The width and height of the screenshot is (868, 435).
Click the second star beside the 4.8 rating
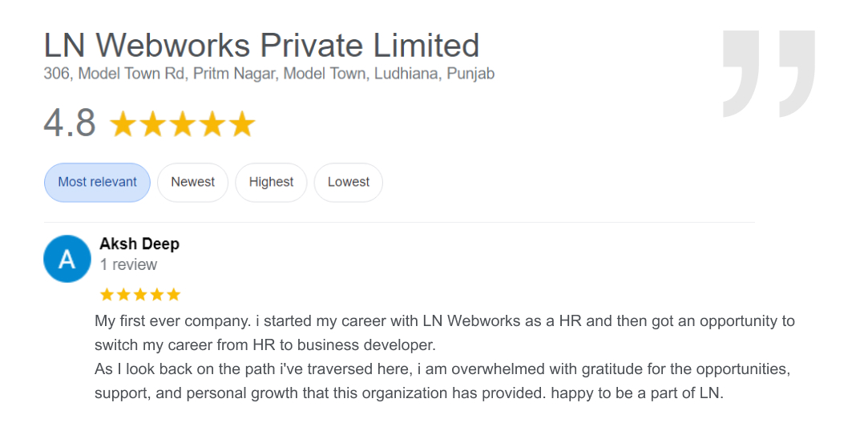coord(153,125)
